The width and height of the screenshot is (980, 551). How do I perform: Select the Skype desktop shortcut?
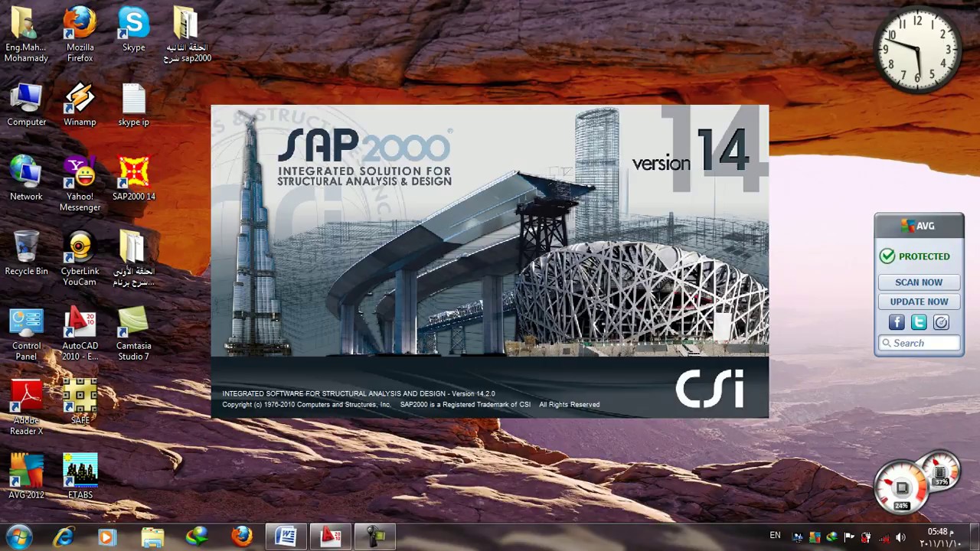tap(134, 29)
